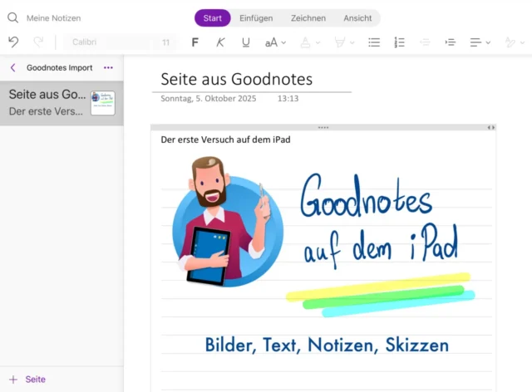
Task: Undo the last action
Action: (x=13, y=42)
